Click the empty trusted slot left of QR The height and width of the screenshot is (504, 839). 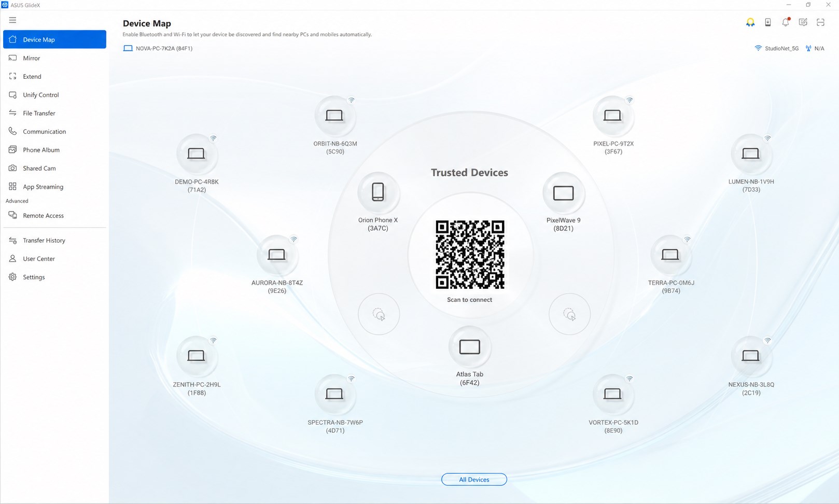[379, 314]
